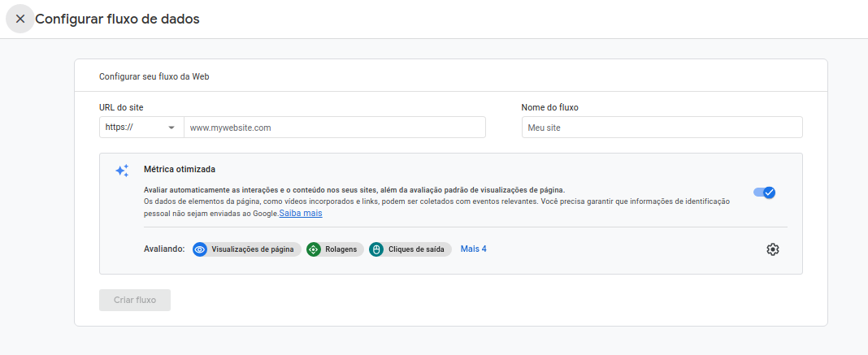This screenshot has height=355, width=868.
Task: Open the Saiba mais link
Action: [x=301, y=213]
